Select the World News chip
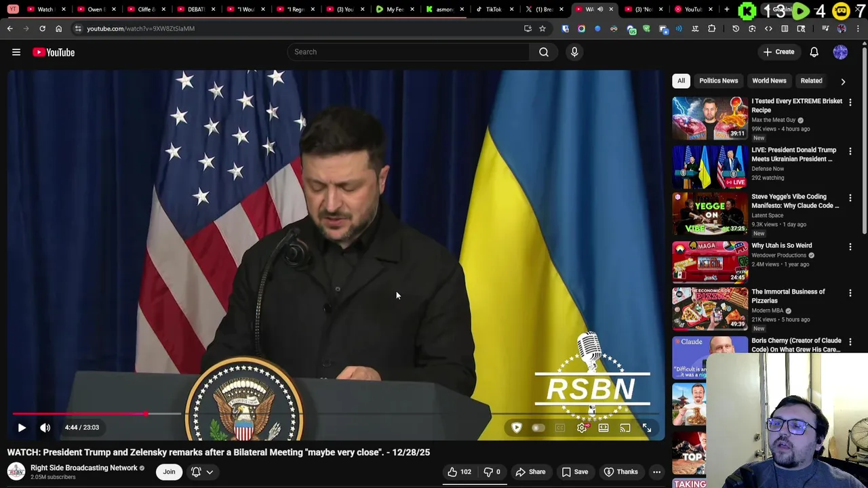 point(769,81)
